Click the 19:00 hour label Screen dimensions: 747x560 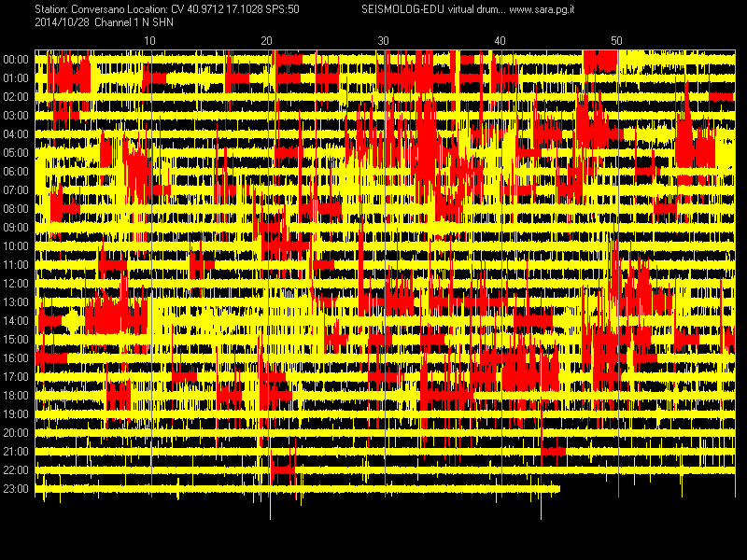(16, 414)
